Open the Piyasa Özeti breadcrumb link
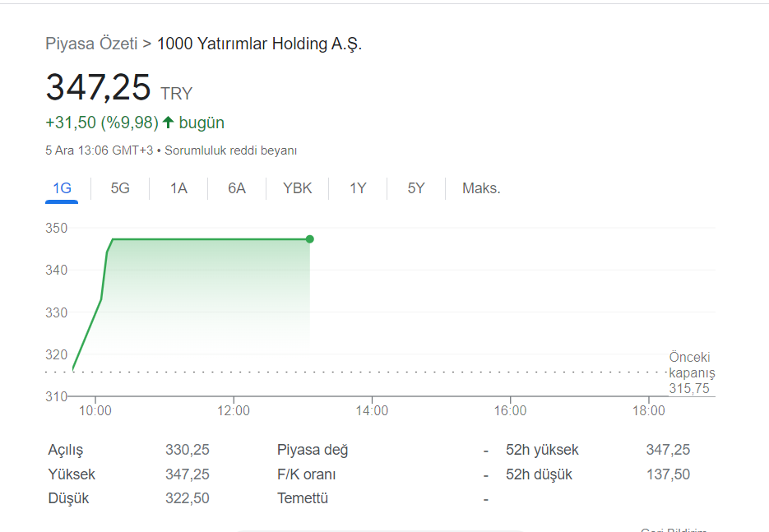The height and width of the screenshot is (532, 769). (91, 44)
